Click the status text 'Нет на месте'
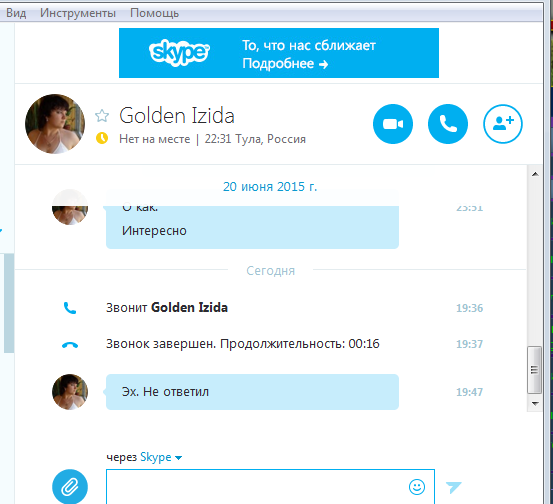The height and width of the screenshot is (504, 553). coord(154,139)
